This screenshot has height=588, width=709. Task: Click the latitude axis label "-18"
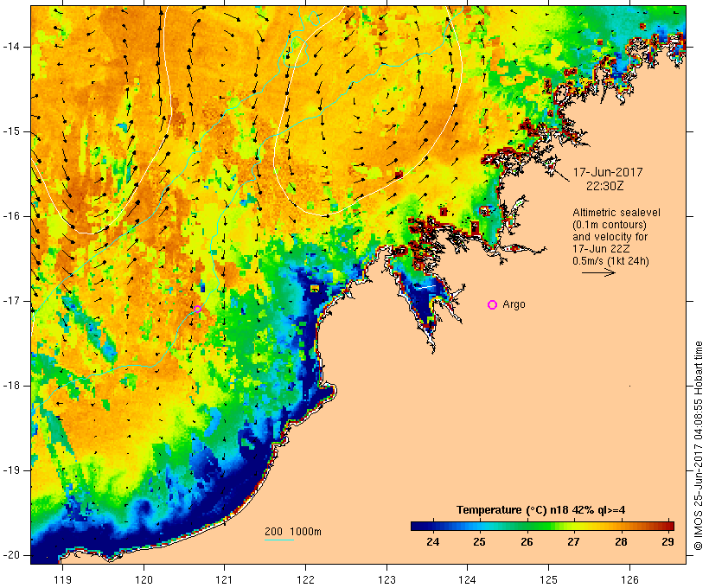[11, 386]
